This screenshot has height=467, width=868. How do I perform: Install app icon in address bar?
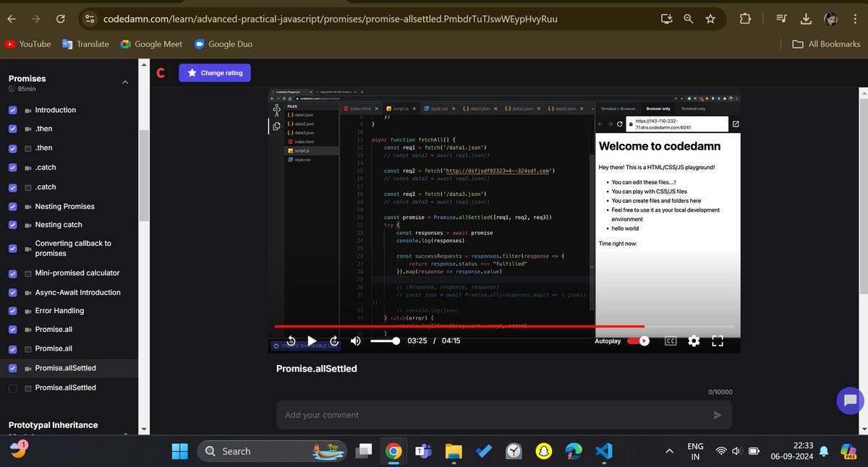click(x=666, y=20)
